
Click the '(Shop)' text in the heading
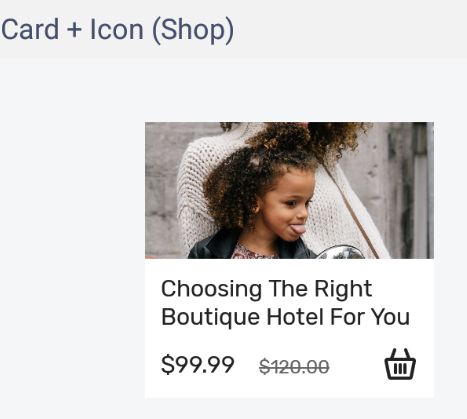point(193,30)
